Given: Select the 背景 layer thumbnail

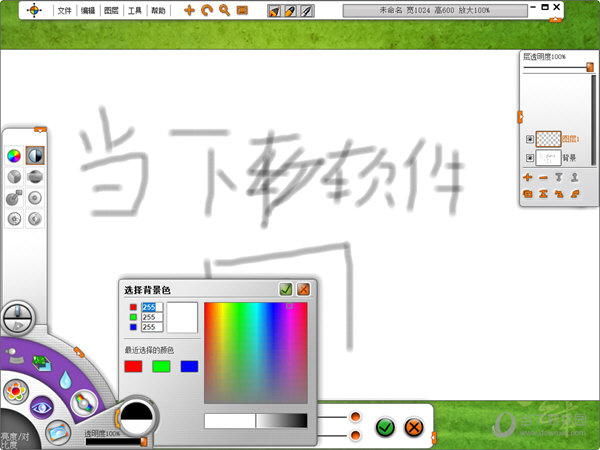Looking at the screenshot, I should click(x=548, y=158).
